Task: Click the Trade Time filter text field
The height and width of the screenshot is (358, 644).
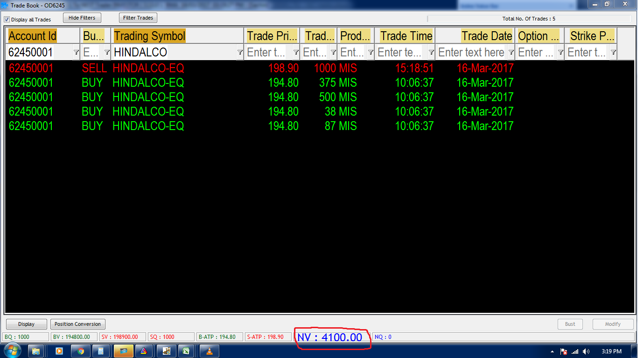Action: (401, 52)
